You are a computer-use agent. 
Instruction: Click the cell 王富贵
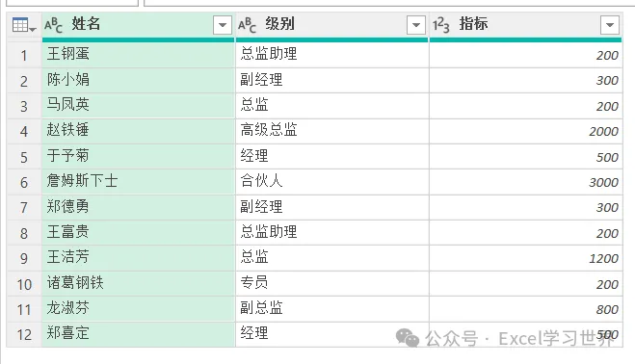point(138,233)
